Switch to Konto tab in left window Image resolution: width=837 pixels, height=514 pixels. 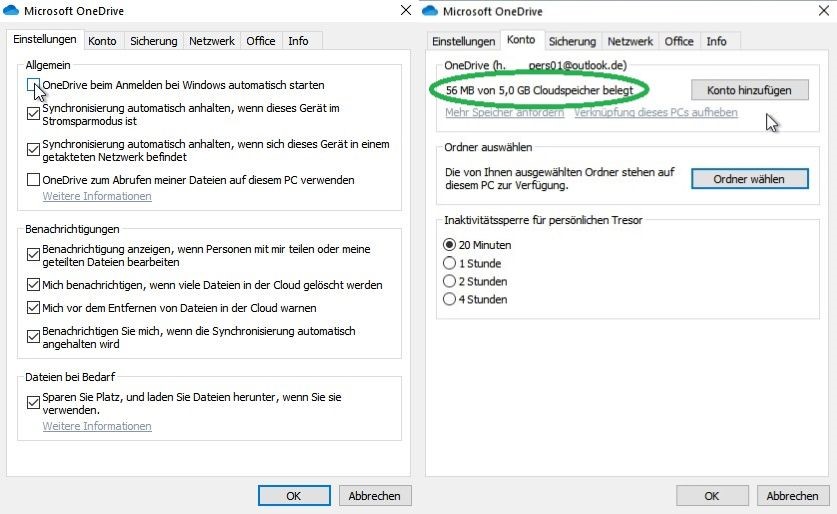[102, 41]
